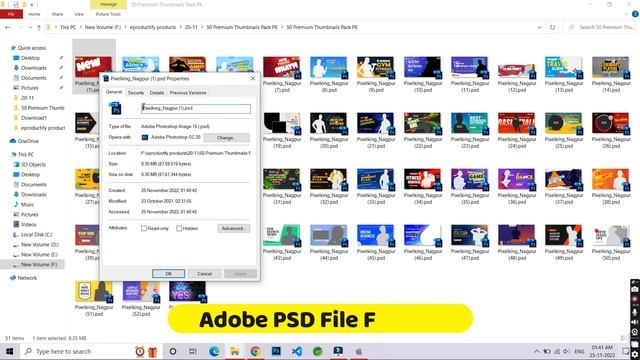Close the Properties dialog with X
The image size is (640, 360).
click(x=253, y=78)
